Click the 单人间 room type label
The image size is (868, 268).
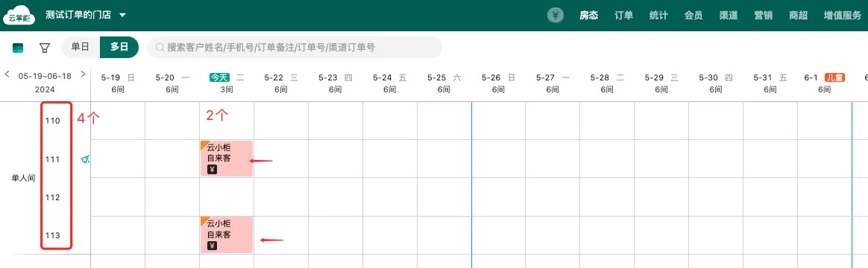22,178
